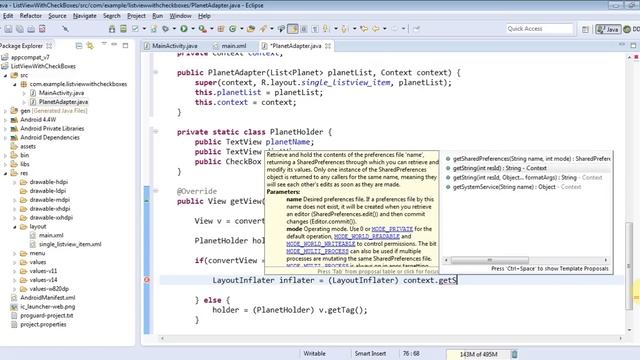Collapse the layout folder
The height and width of the screenshot is (360, 640).
[15, 227]
